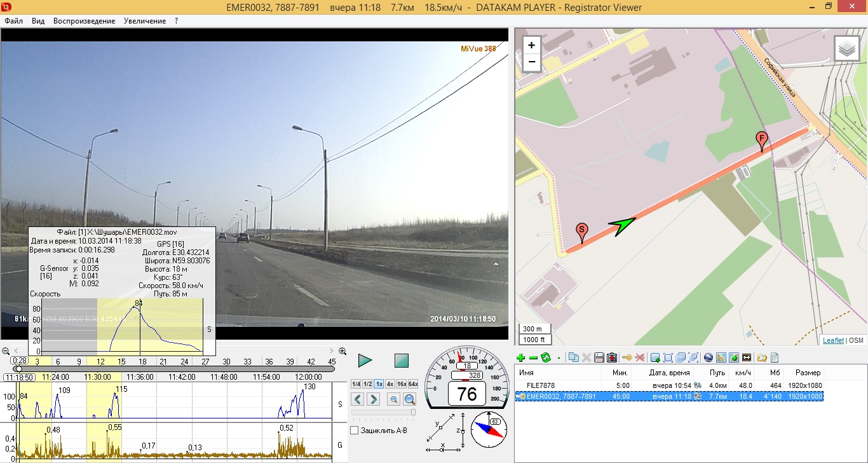Set playback speed to 1/2
The height and width of the screenshot is (463, 868).
pos(367,384)
